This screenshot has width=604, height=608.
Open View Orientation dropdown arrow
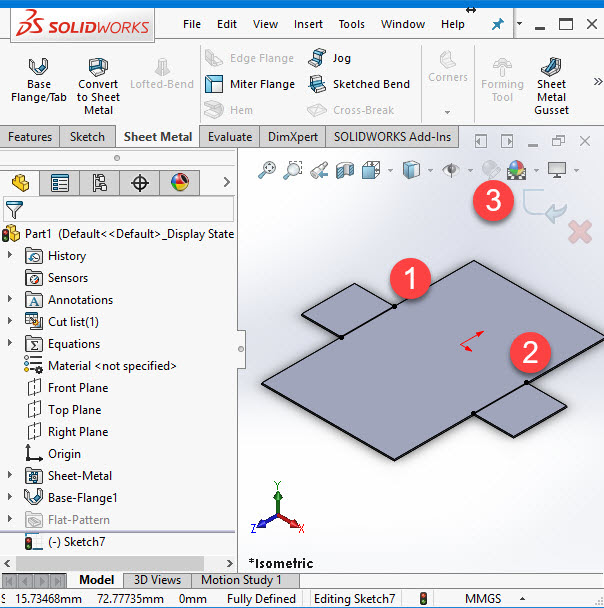[390, 170]
